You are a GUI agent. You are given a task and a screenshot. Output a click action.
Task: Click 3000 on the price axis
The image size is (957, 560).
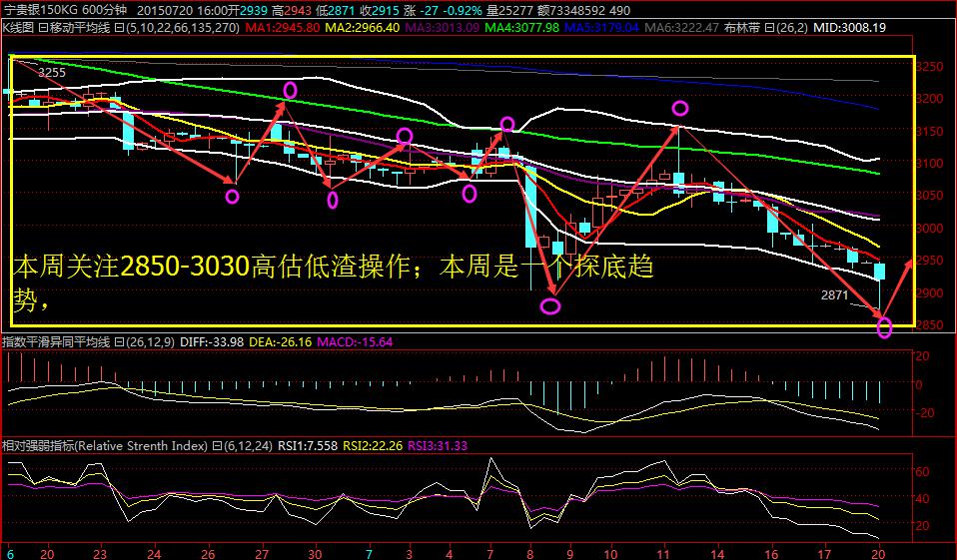(x=929, y=229)
